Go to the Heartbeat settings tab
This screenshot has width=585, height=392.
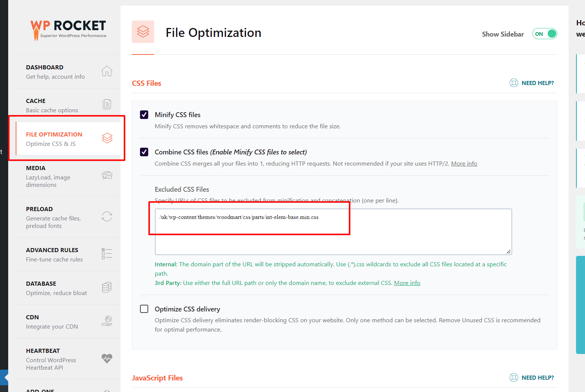pos(68,359)
